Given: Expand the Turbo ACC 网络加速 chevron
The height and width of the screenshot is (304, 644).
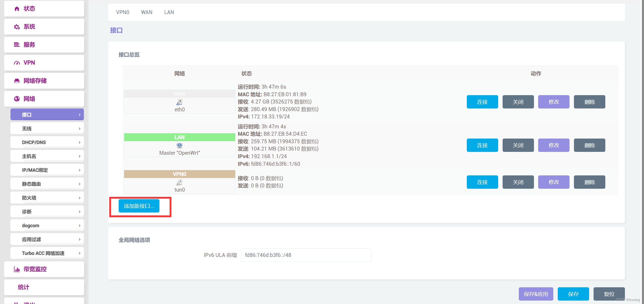Looking at the screenshot, I should click(79, 253).
